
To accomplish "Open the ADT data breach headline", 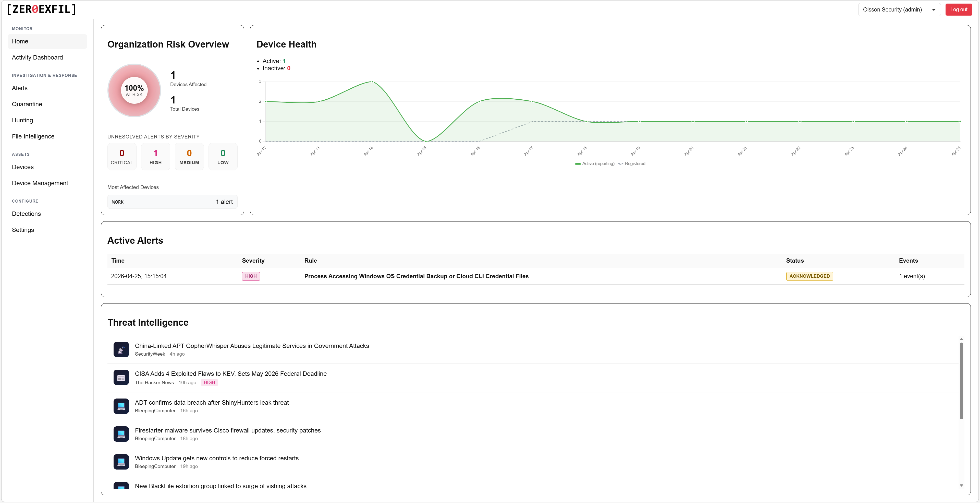I will (x=212, y=402).
